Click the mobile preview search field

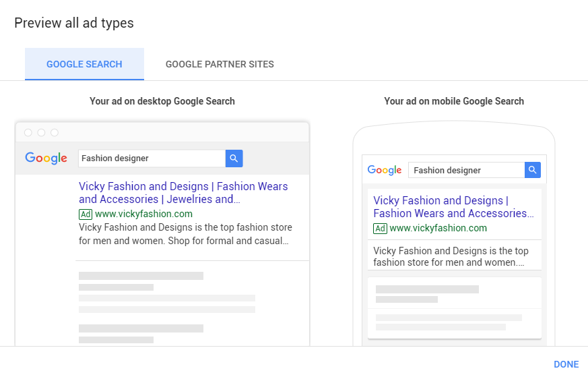pyautogui.click(x=466, y=170)
